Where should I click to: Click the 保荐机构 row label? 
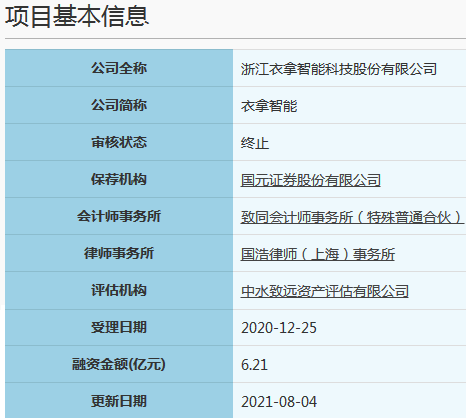(119, 179)
